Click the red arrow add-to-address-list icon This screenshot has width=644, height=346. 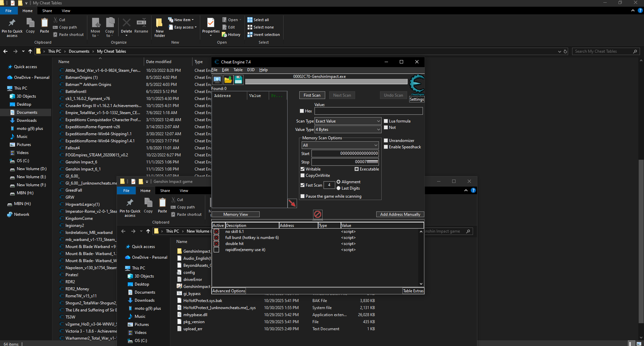coord(292,203)
